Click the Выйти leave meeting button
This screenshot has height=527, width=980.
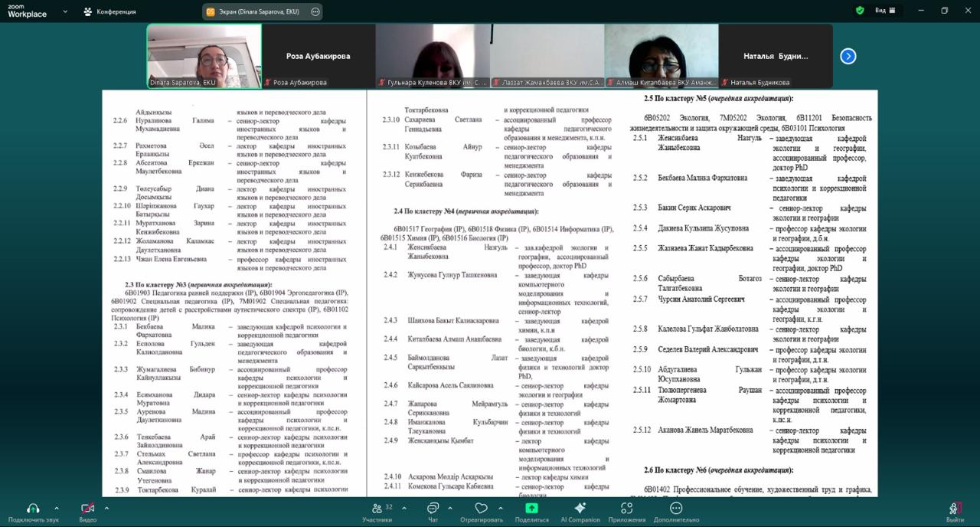point(954,509)
